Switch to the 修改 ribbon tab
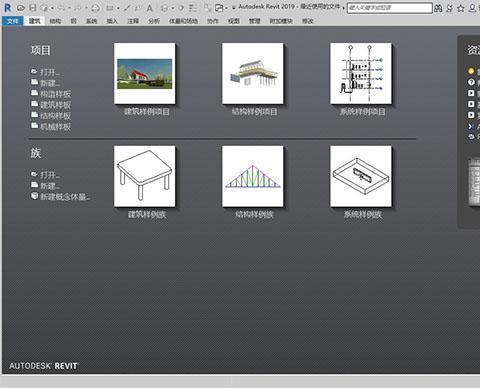This screenshot has height=388, width=480. pos(307,21)
